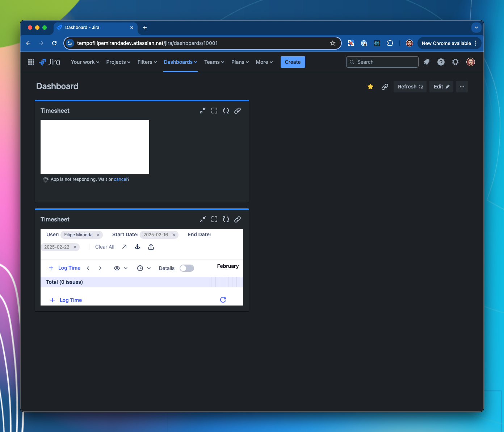Toggle the dashboard favorite star

point(370,87)
